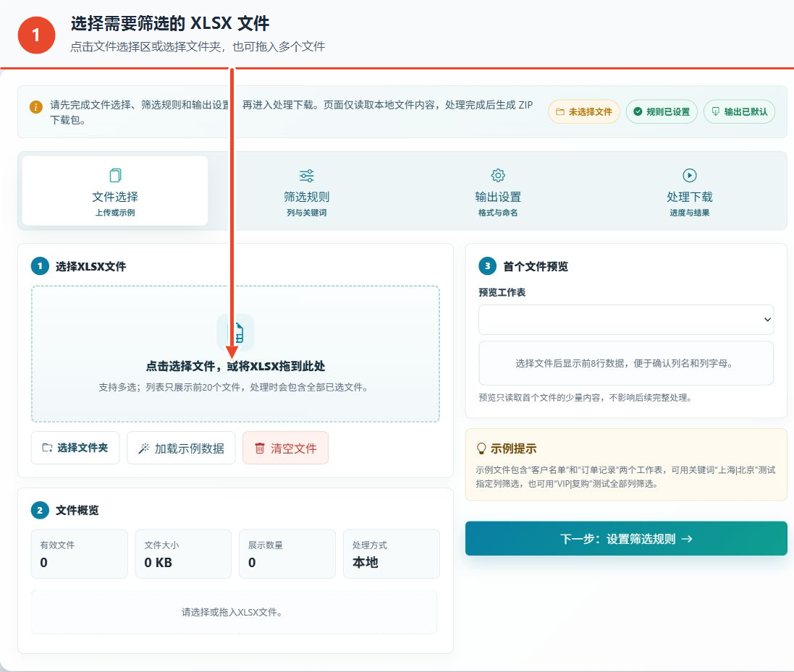This screenshot has height=672, width=794.
Task: Click the 文件概览 heading
Action: [x=77, y=510]
